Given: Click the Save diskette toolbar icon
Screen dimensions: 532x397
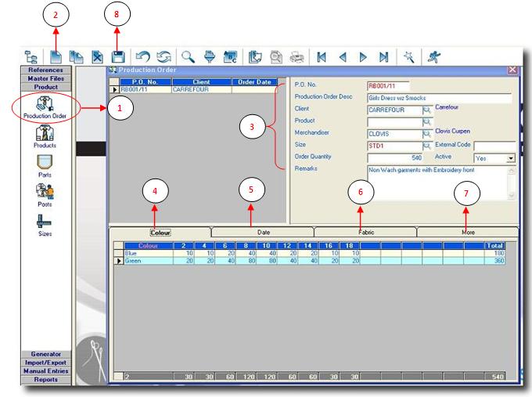Looking at the screenshot, I should (117, 57).
